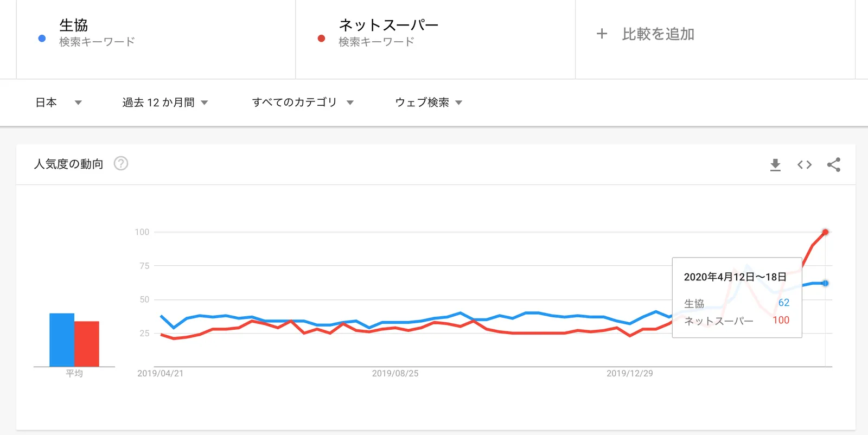Download the interest over time data
This screenshot has width=868, height=435.
(x=775, y=165)
